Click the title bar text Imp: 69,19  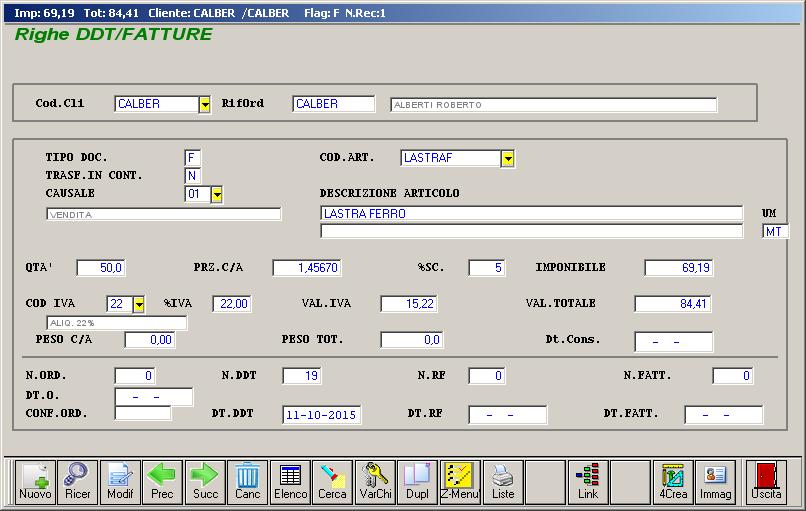(44, 13)
